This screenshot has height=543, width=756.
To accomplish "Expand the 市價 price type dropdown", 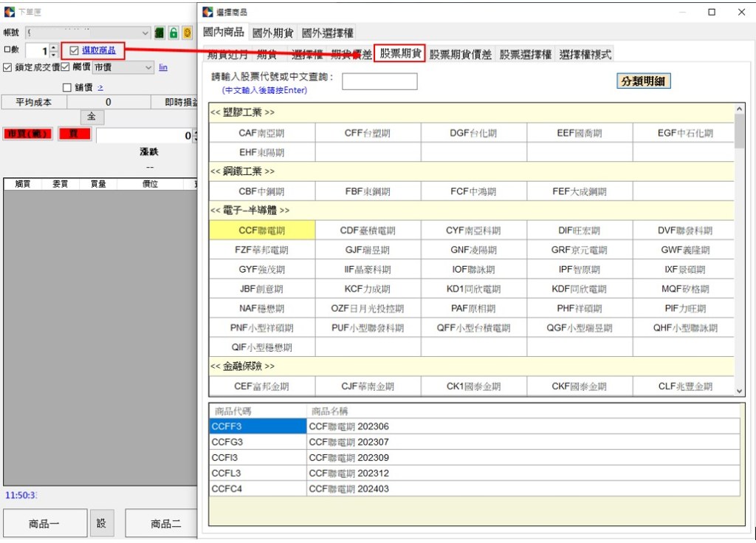I will pyautogui.click(x=148, y=67).
